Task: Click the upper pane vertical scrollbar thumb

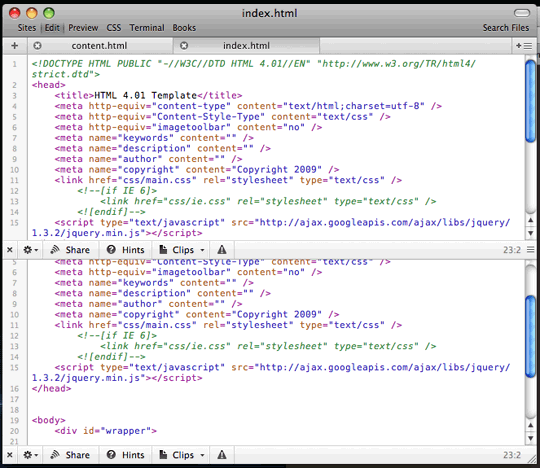Action: point(531,101)
